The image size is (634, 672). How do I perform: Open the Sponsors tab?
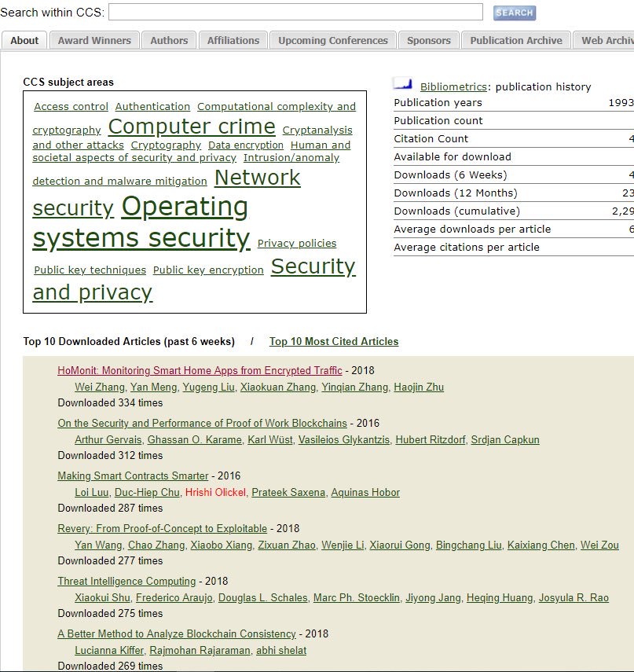click(429, 40)
